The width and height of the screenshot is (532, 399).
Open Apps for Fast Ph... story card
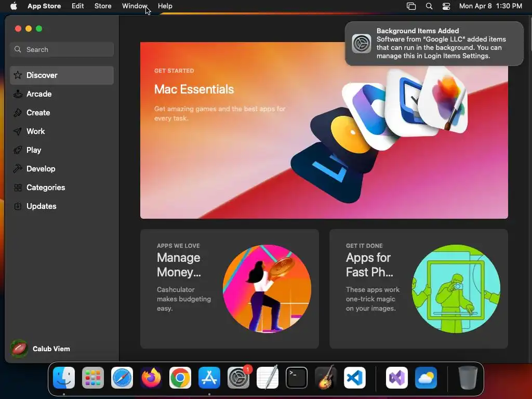pyautogui.click(x=418, y=289)
